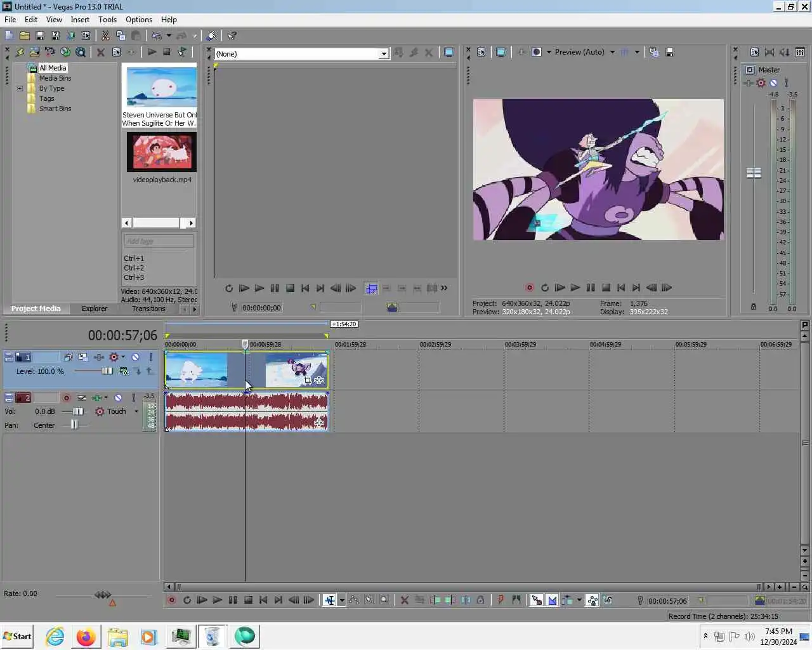Image resolution: width=812 pixels, height=650 pixels.
Task: Mute the Master bus
Action: (773, 83)
